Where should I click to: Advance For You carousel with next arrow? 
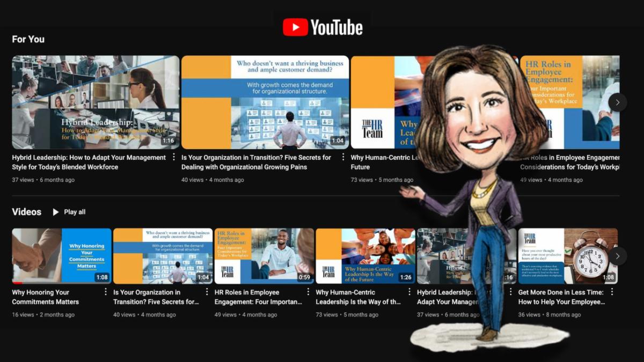coord(617,102)
